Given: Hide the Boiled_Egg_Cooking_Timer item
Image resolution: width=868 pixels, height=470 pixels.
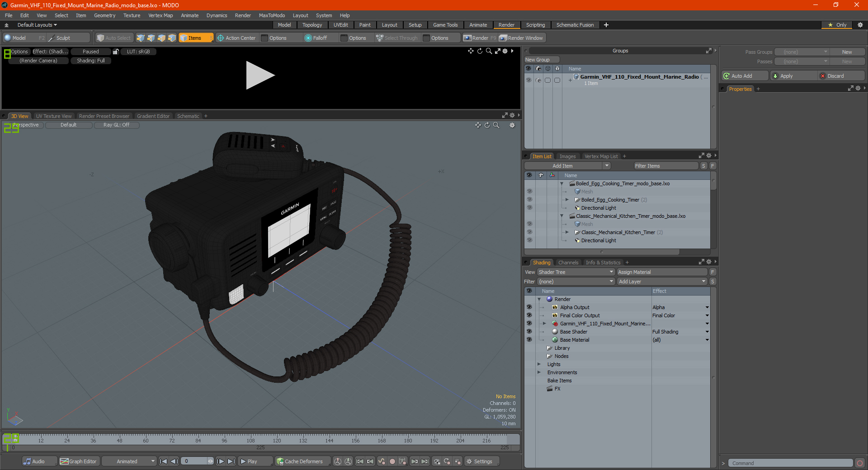Looking at the screenshot, I should tap(529, 200).
